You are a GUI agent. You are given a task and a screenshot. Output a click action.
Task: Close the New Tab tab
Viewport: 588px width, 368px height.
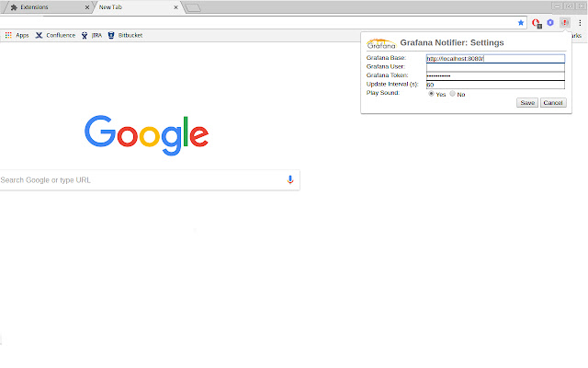tap(175, 7)
